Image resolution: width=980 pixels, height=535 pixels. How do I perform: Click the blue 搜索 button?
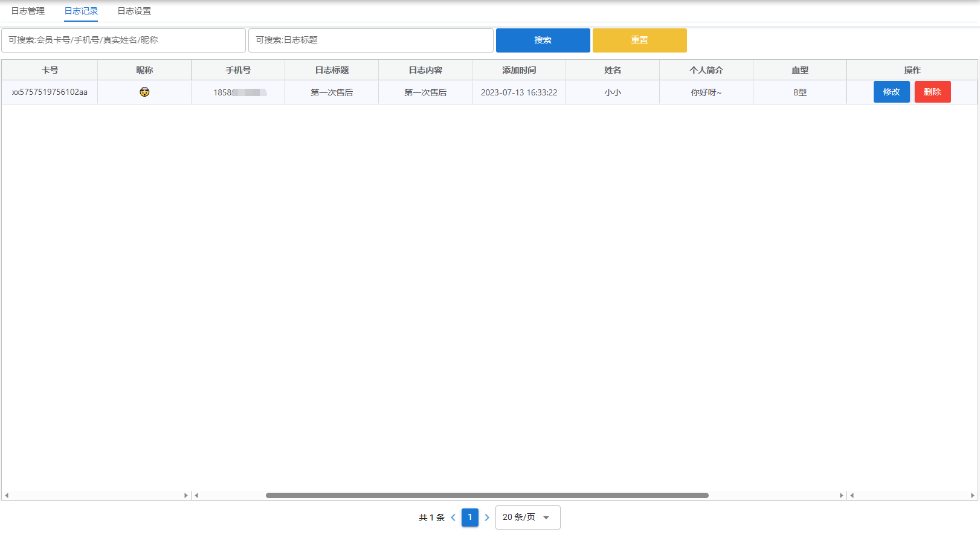[x=543, y=40]
